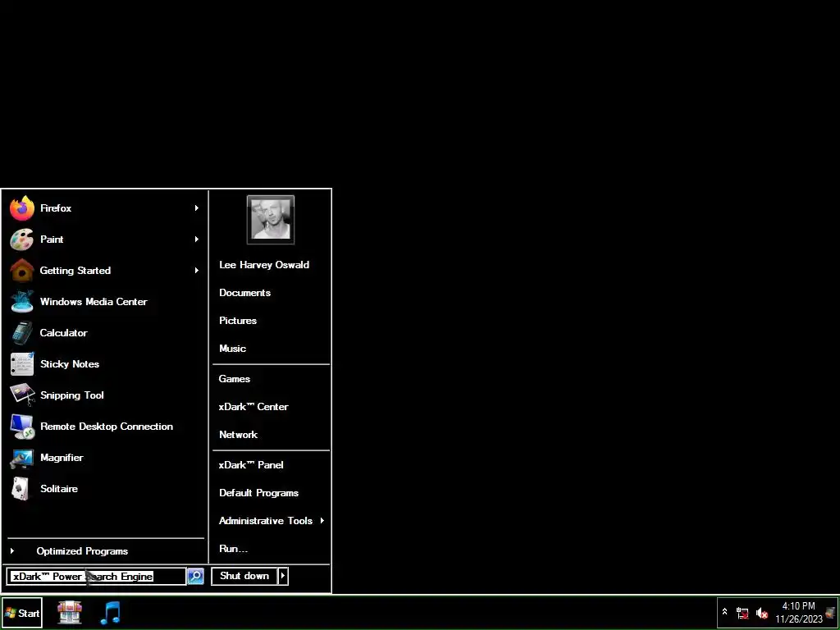Image resolution: width=840 pixels, height=630 pixels.
Task: Open Music from the Start menu
Action: click(x=232, y=349)
